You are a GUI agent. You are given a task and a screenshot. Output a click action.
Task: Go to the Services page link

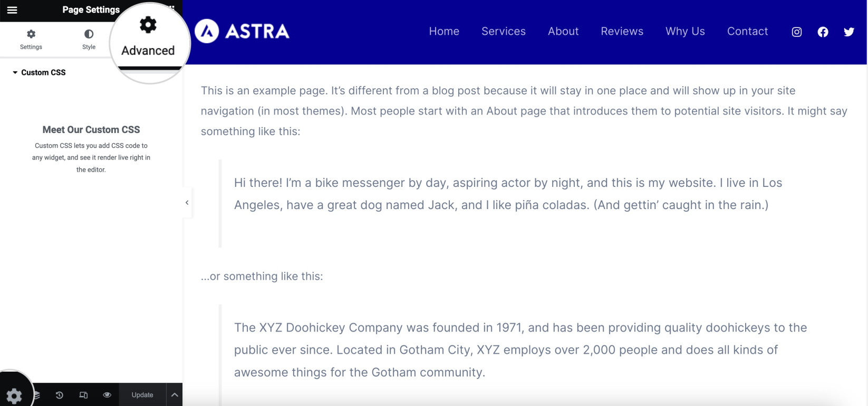click(504, 31)
